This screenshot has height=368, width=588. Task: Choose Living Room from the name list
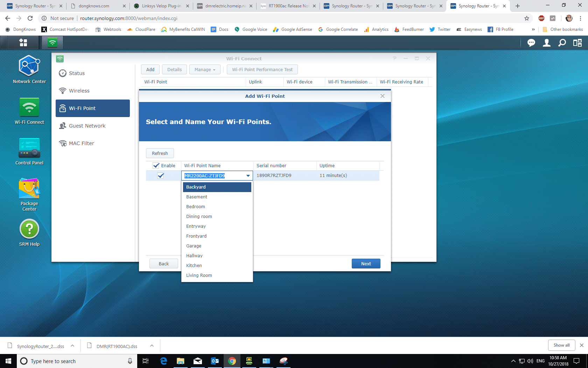pos(199,275)
